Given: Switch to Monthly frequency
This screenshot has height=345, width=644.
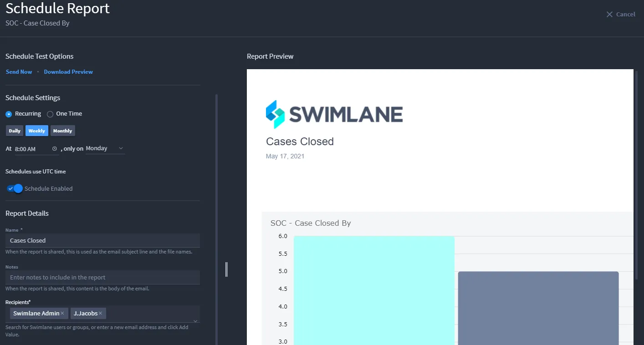Looking at the screenshot, I should click(63, 131).
